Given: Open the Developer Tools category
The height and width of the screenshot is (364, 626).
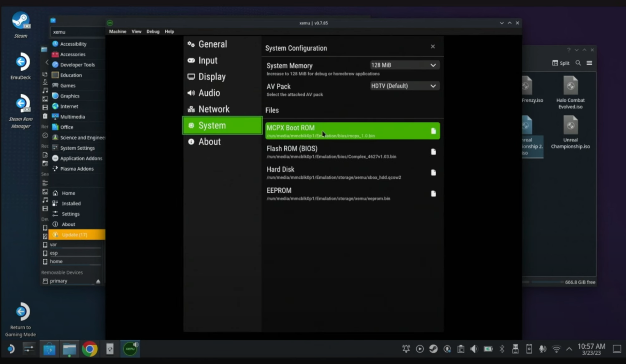Looking at the screenshot, I should pos(77,65).
